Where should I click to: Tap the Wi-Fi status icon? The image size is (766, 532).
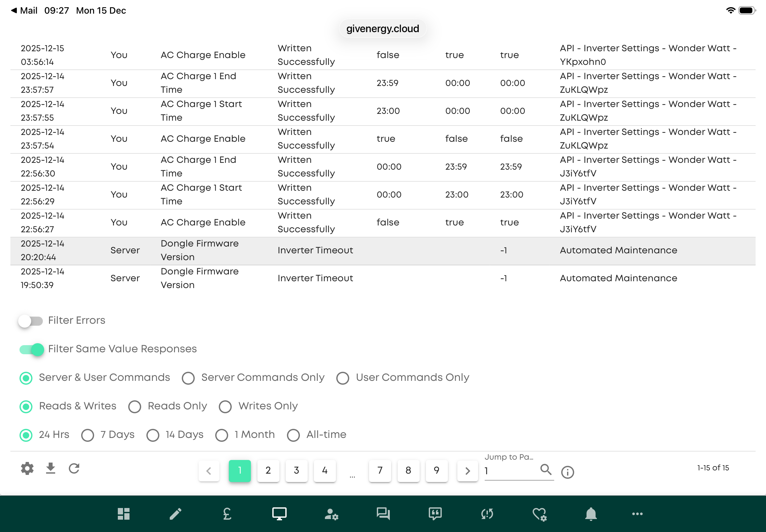pos(730,10)
